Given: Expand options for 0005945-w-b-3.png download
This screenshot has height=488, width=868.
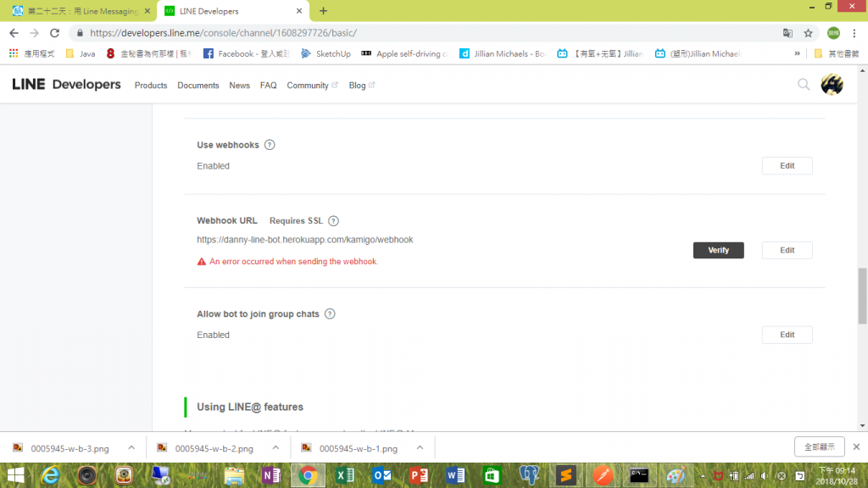Looking at the screenshot, I should click(131, 447).
